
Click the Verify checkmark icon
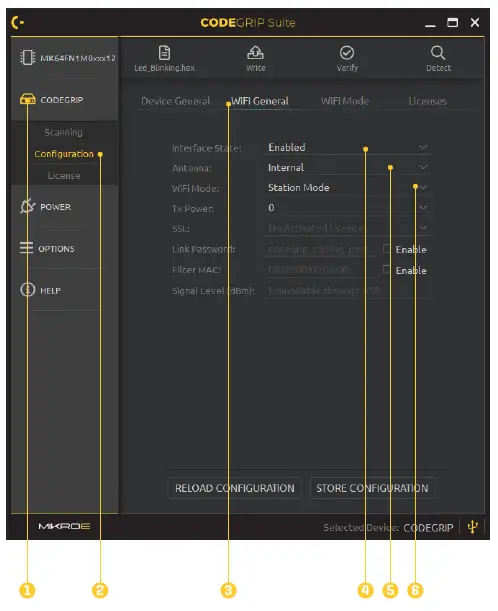[347, 53]
